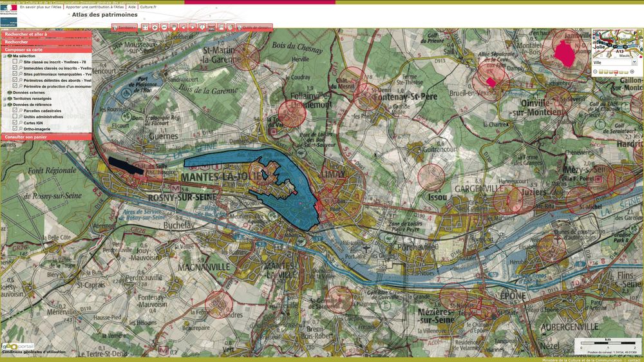
Task: Open En savoir plus sur l'Atlas
Action: click(x=41, y=7)
